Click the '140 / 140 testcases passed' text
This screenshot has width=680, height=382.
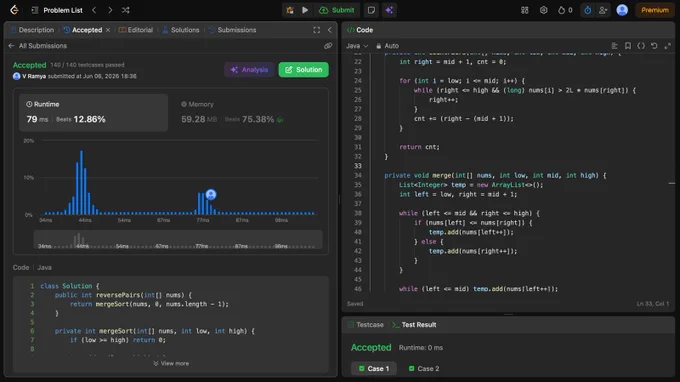[x=87, y=65]
